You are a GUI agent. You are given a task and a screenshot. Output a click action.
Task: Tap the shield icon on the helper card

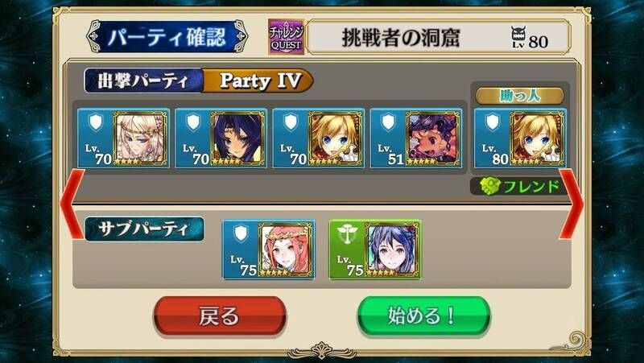(492, 122)
